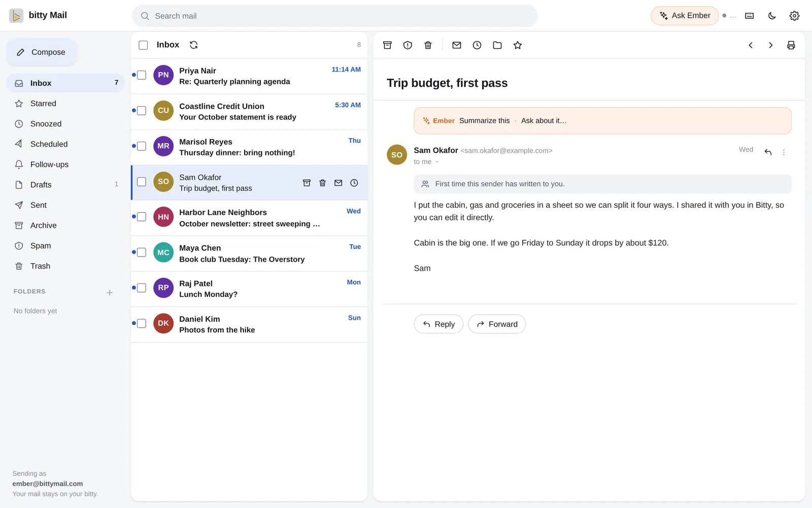Focus the Search mail field

point(335,16)
